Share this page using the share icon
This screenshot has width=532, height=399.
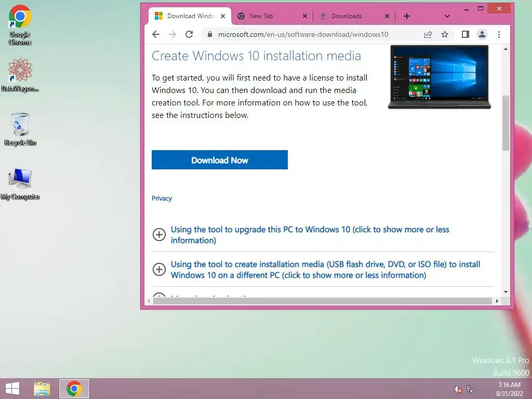pos(428,34)
